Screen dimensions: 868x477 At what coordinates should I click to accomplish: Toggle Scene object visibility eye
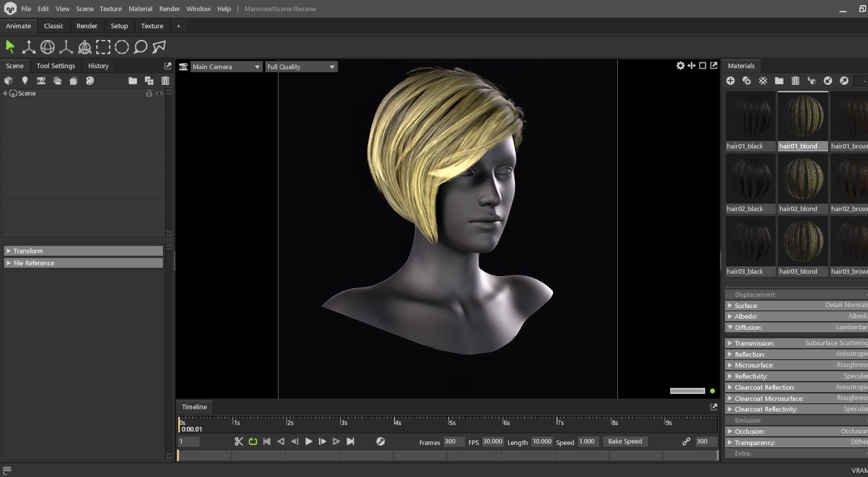point(159,93)
